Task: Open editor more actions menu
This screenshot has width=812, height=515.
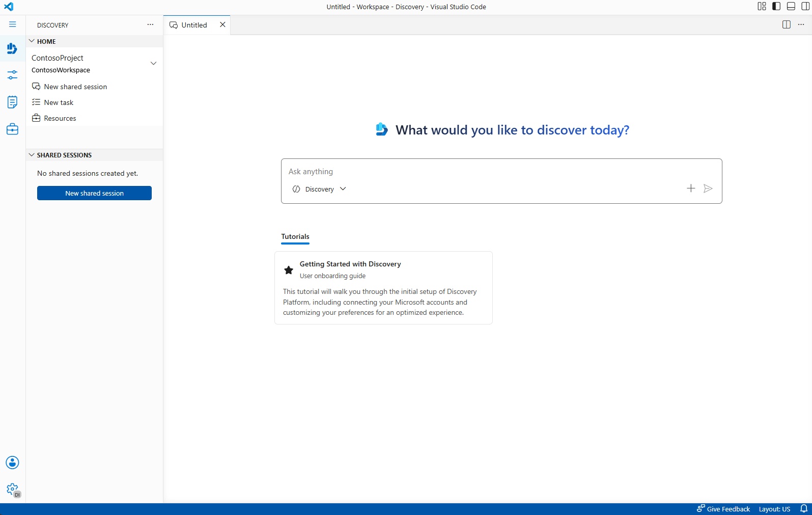Action: (x=801, y=24)
